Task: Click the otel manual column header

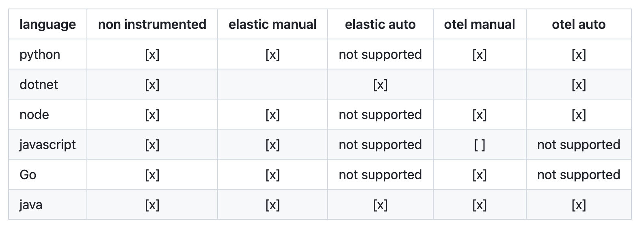Action: [x=480, y=24]
